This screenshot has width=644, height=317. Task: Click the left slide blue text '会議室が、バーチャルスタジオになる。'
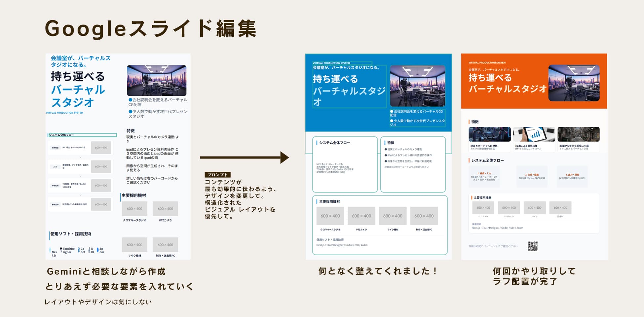tap(81, 61)
